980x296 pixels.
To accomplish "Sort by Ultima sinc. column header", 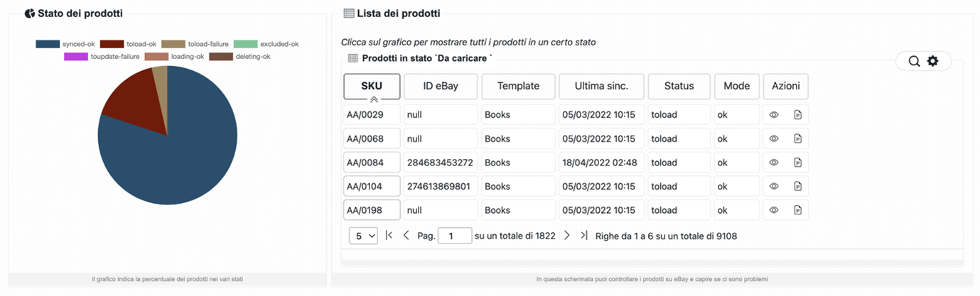I will (601, 86).
